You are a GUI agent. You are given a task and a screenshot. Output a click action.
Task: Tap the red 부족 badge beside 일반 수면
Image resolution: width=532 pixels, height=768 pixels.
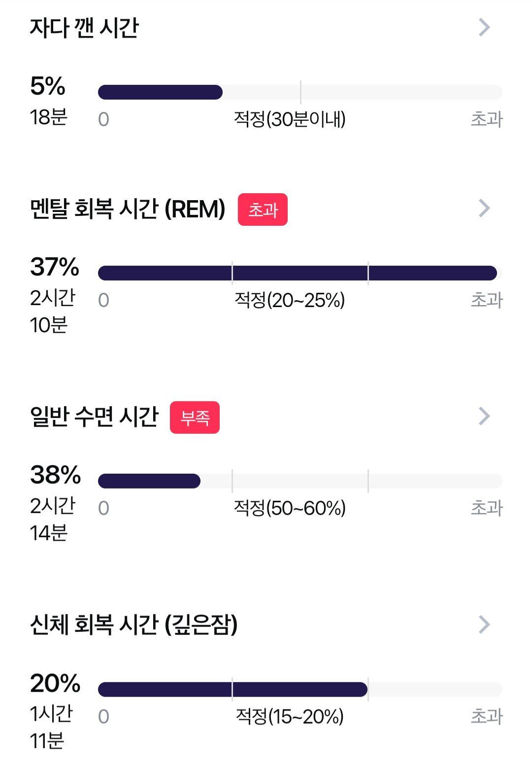195,418
